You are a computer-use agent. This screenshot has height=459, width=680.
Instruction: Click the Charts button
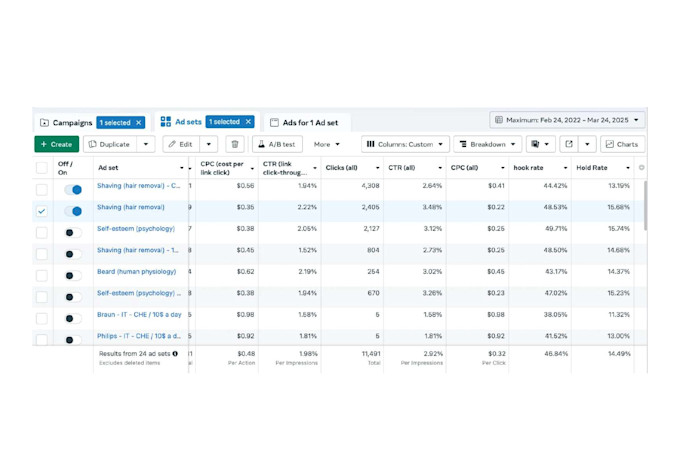[x=622, y=144]
